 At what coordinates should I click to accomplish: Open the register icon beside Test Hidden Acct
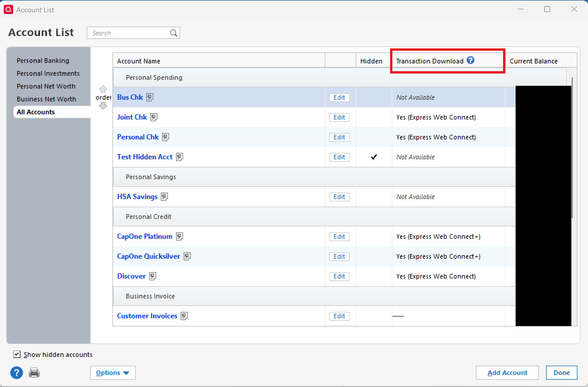[x=180, y=157]
